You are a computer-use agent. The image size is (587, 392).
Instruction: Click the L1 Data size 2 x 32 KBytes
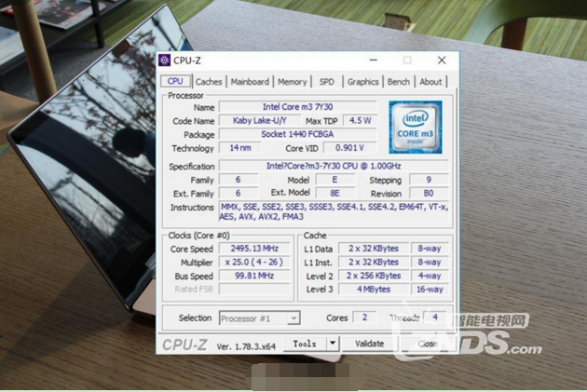(374, 249)
